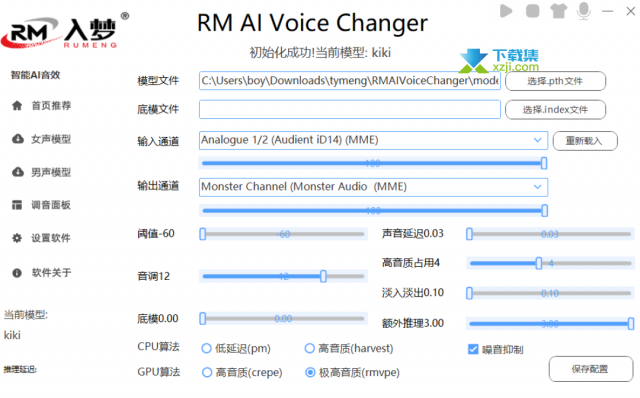Click the download icon beside 女声模型
Viewport: 640px width, 398px height.
coord(18,139)
